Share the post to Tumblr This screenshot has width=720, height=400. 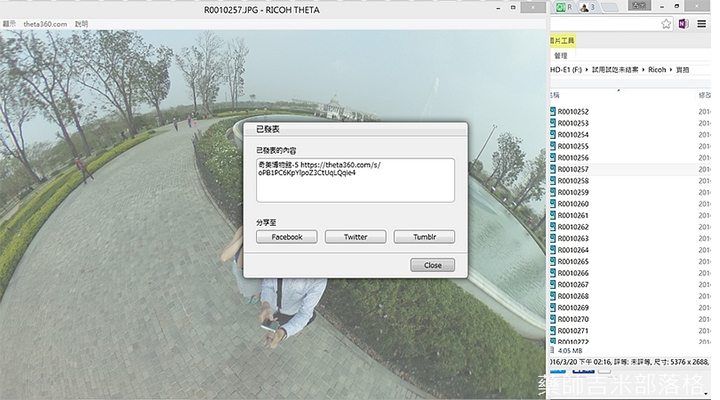[424, 237]
